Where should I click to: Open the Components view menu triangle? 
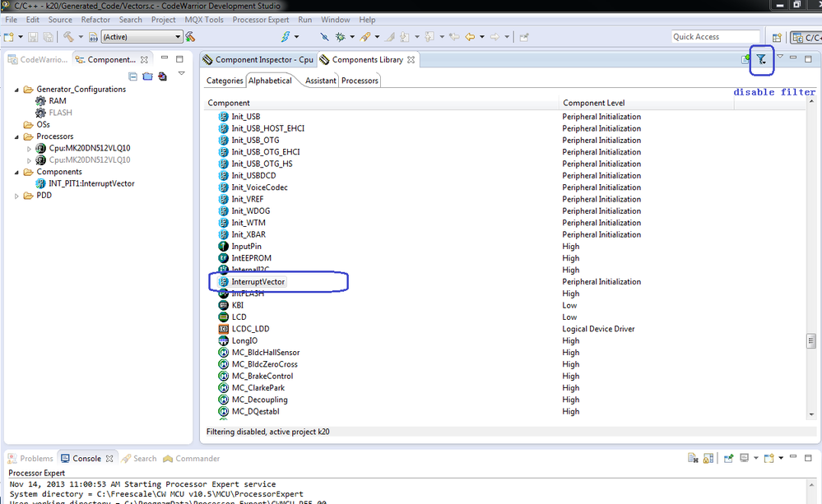[x=181, y=73]
